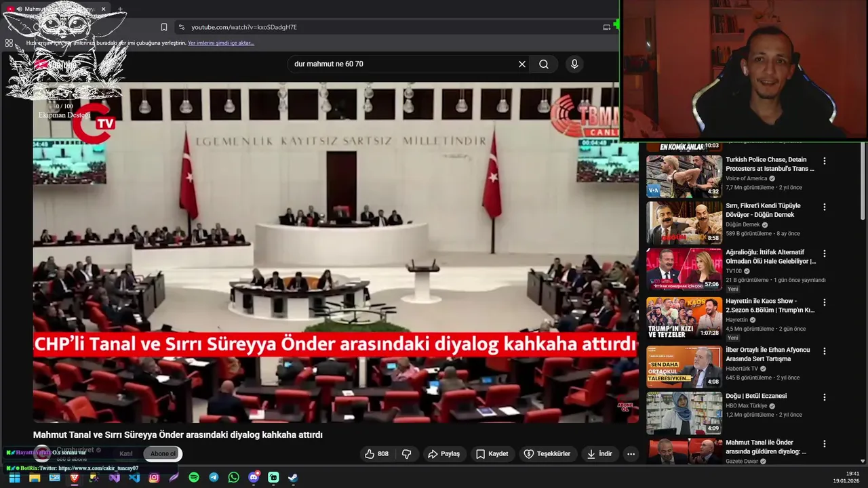Click title 'Mahmut Tanal ile Önder arasında güldüren diyalog'
This screenshot has width=868, height=488.
766,447
